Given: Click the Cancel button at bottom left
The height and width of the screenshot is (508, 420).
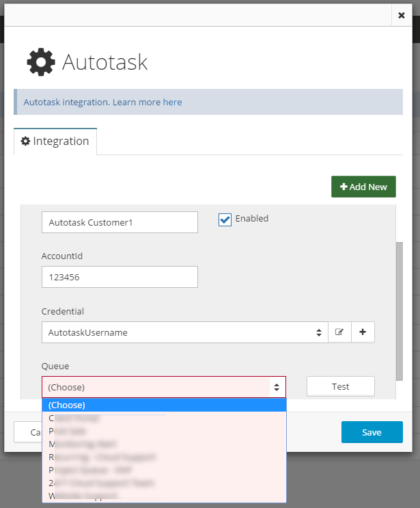Looking at the screenshot, I should [28, 432].
